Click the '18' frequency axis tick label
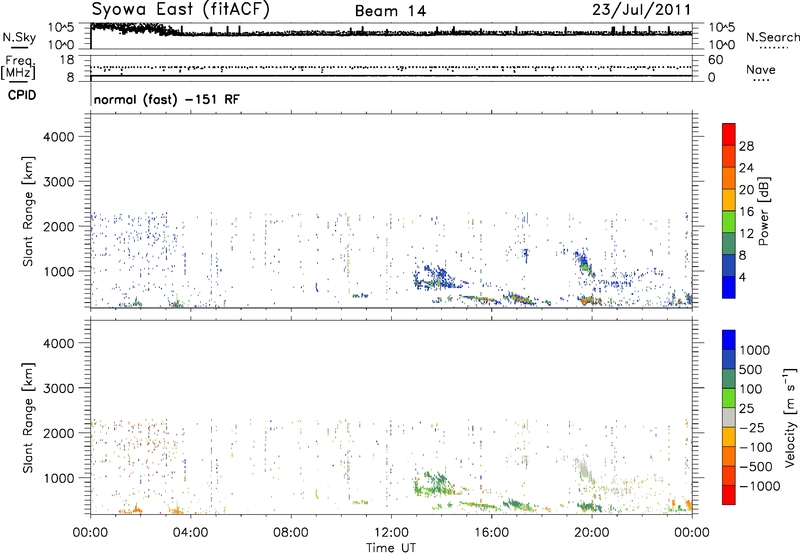The image size is (800, 554). click(67, 60)
